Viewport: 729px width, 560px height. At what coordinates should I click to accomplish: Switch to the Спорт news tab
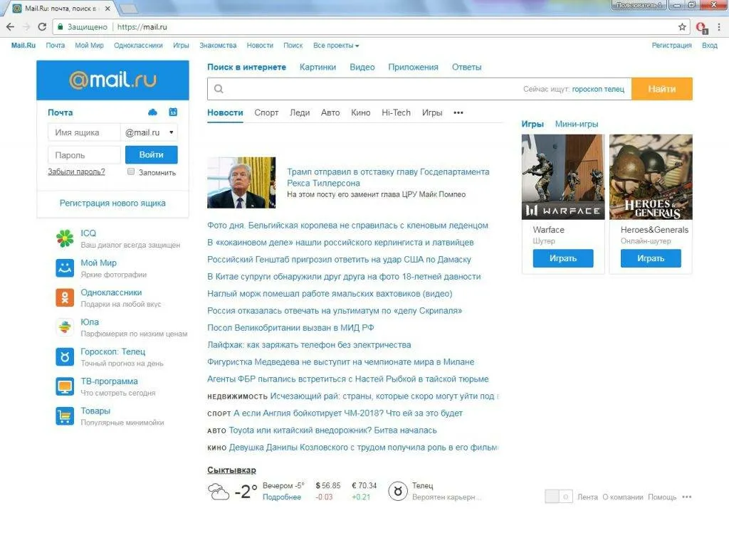[x=266, y=112]
